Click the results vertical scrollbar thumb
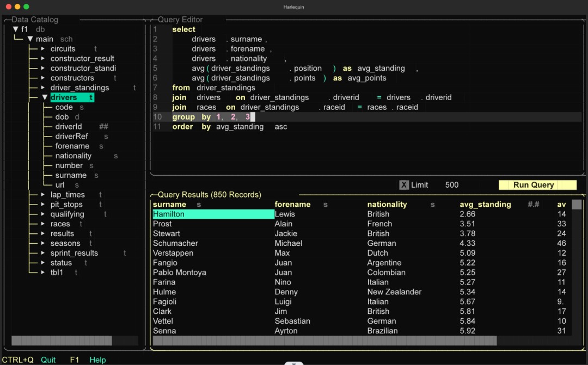The image size is (588, 365). tap(577, 204)
